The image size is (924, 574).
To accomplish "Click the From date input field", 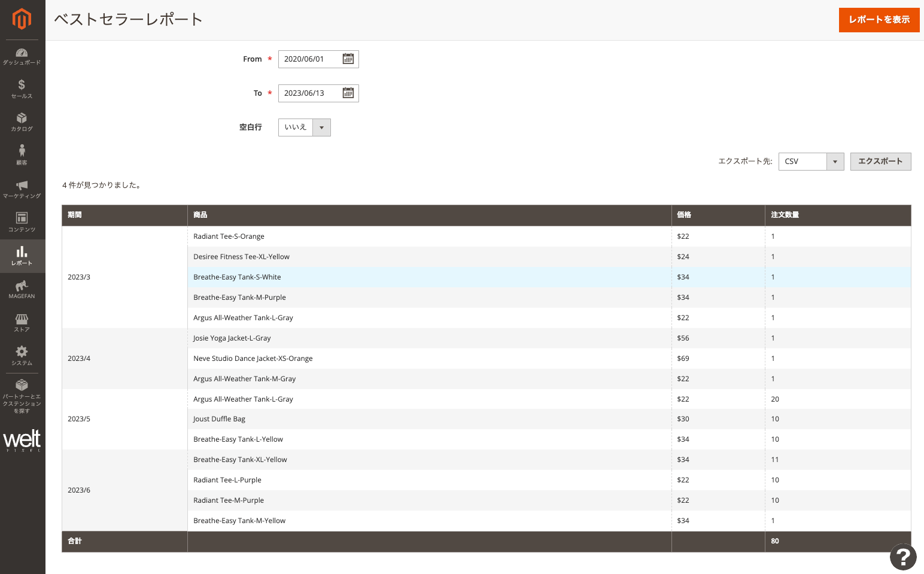I will pos(309,59).
